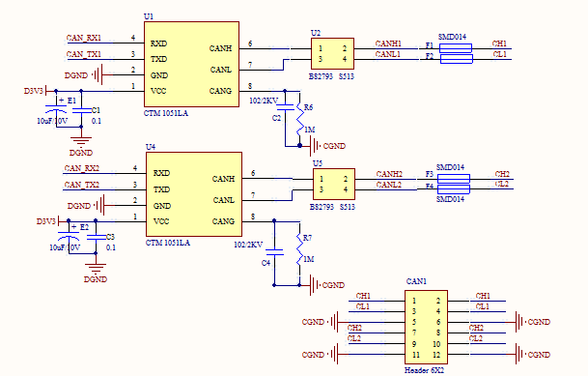Select fuse F1 SMD014 symbol
Image resolution: width=588 pixels, height=376 pixels.
tap(456, 48)
